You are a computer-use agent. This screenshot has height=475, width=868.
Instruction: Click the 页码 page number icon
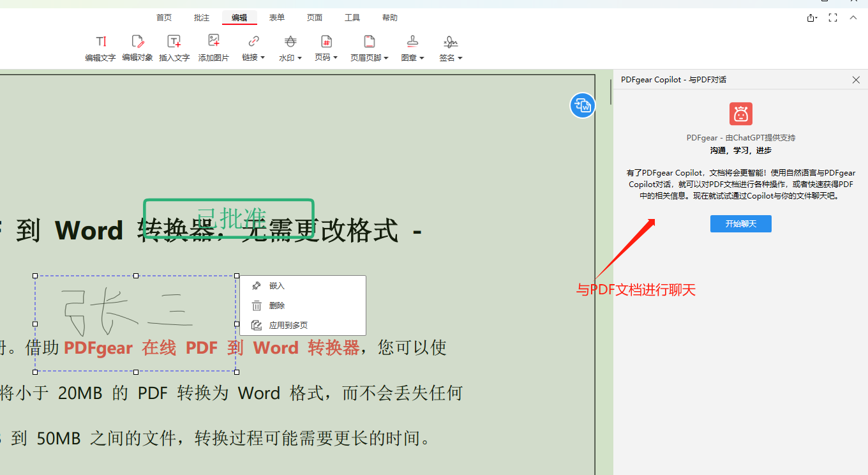pos(326,42)
